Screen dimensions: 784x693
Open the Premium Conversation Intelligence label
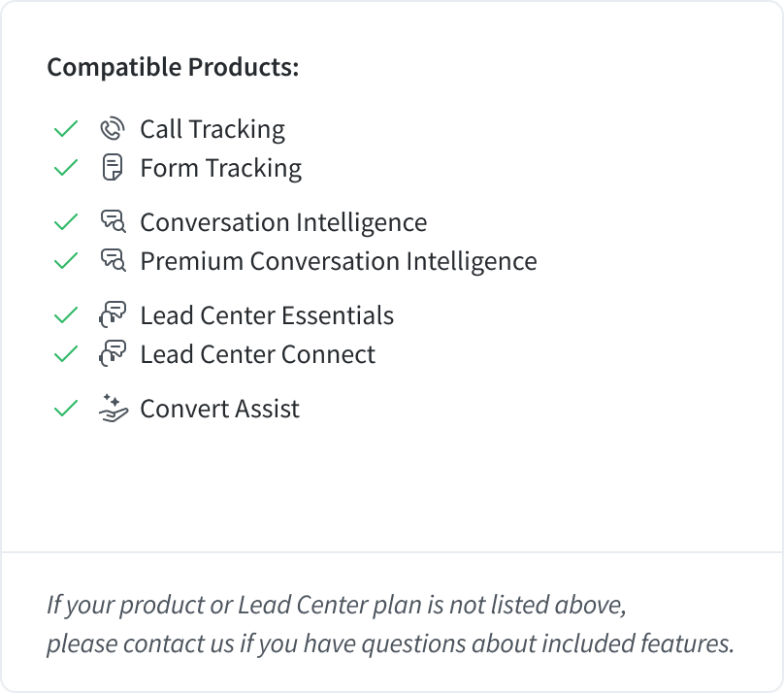[x=339, y=261]
